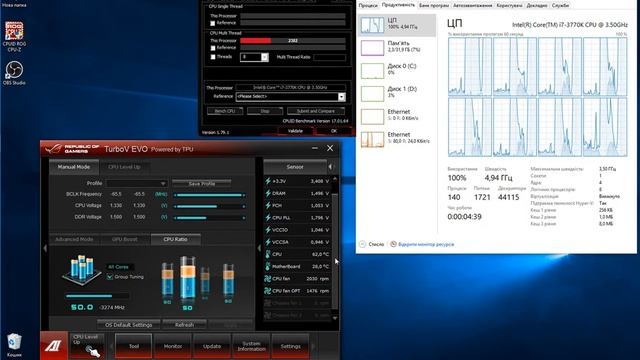Open the Відкрити монітор ресурсів link
Image resolution: width=640 pixels, height=360 pixels.
point(426,244)
